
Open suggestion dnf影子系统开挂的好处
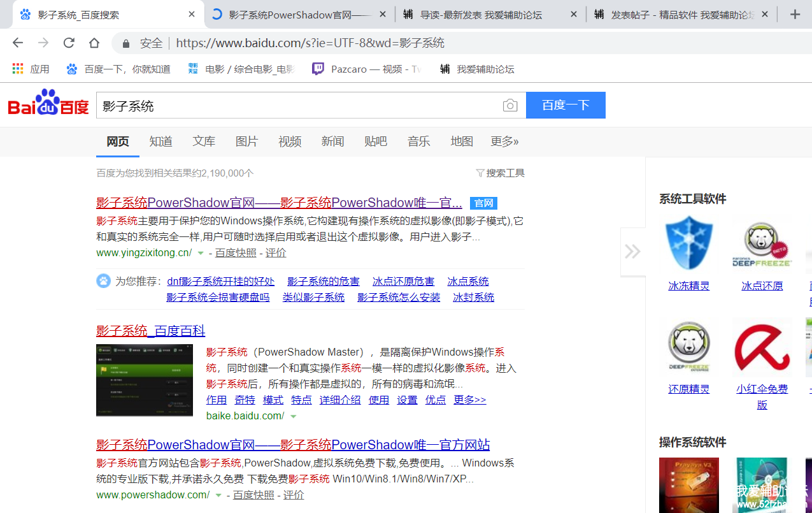tap(221, 281)
